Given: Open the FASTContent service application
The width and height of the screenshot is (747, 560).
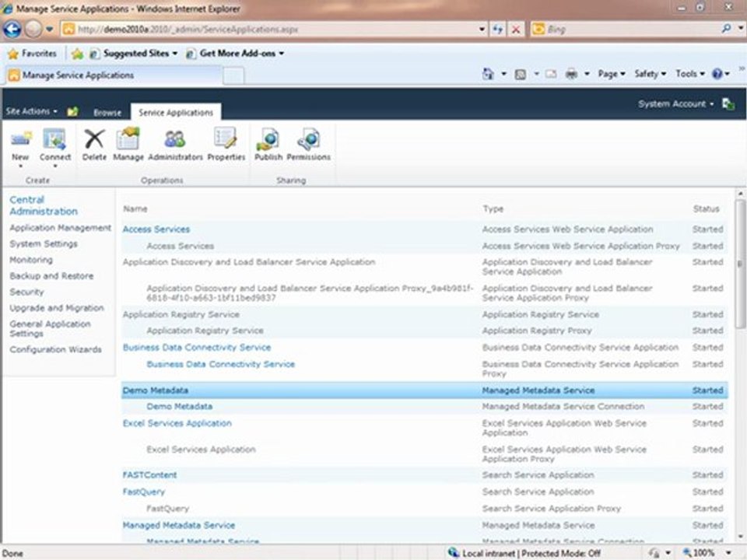Looking at the screenshot, I should coord(149,474).
